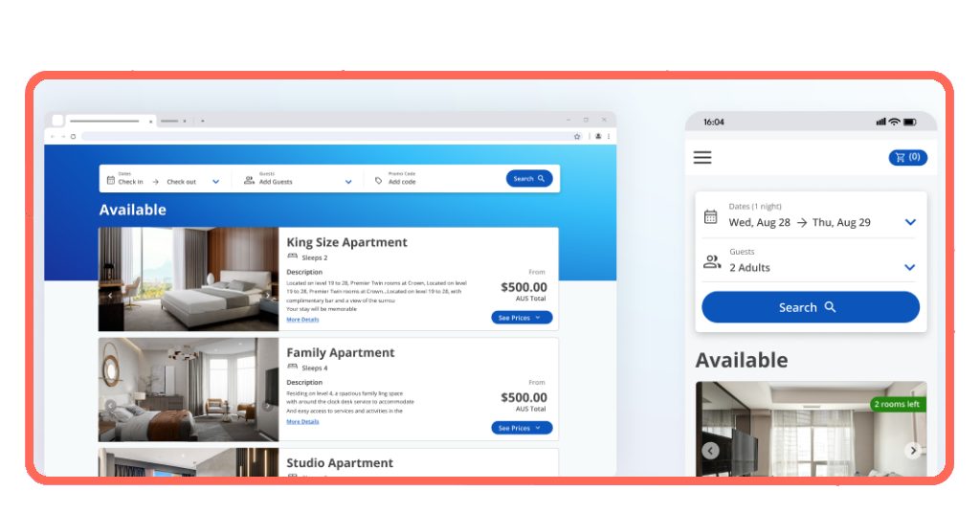Close the first browser tab
Image resolution: width=980 pixels, height=513 pixels.
pyautogui.click(x=150, y=122)
